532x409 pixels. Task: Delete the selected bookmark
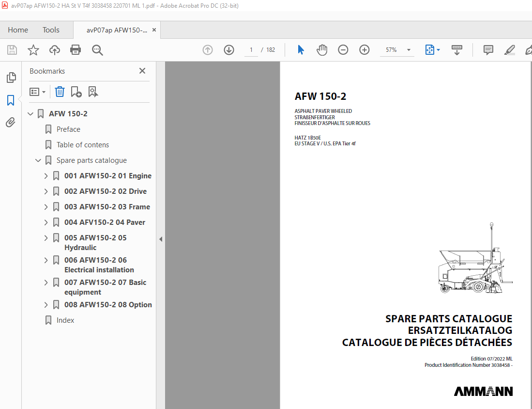[x=60, y=92]
